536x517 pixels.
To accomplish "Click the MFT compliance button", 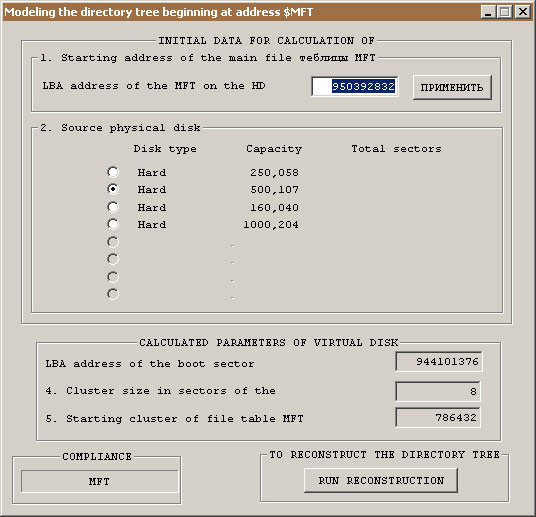I will pos(99,481).
